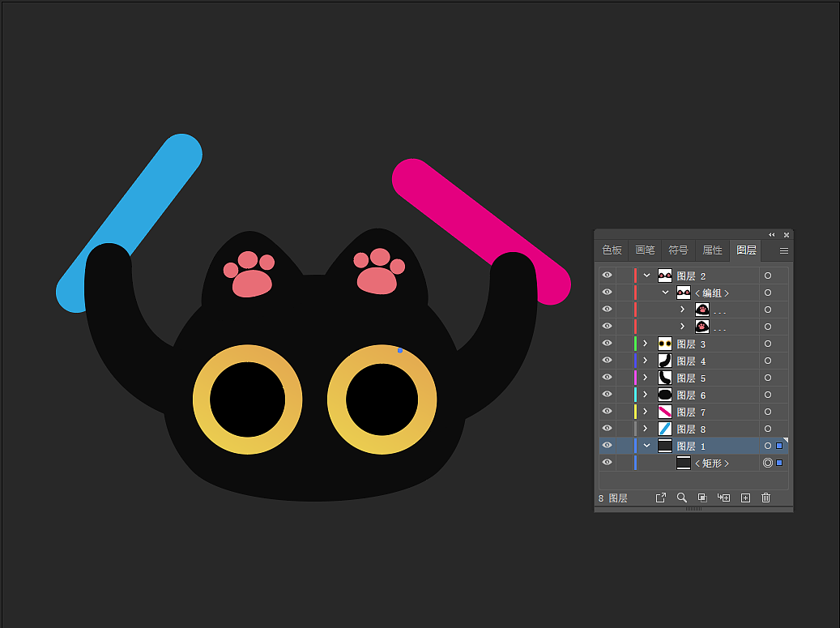The height and width of the screenshot is (628, 840).
Task: Click target circle of 图层 1
Action: pyautogui.click(x=768, y=446)
